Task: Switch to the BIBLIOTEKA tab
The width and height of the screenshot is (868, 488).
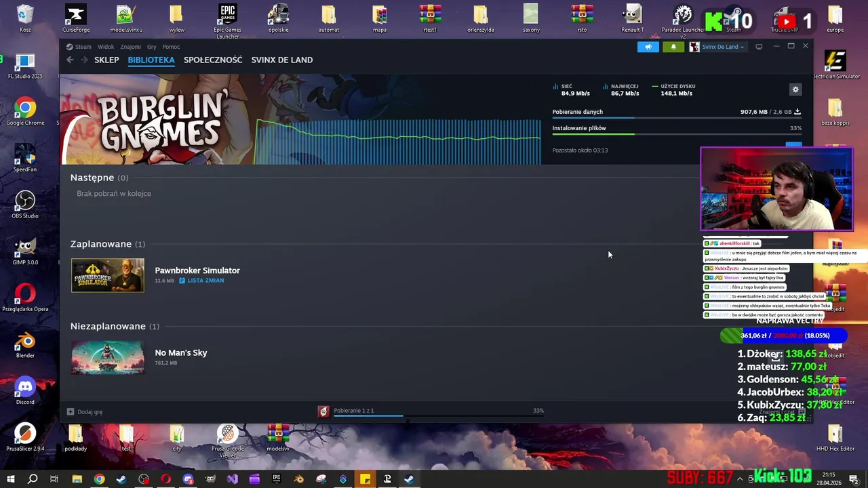Action: [x=151, y=60]
